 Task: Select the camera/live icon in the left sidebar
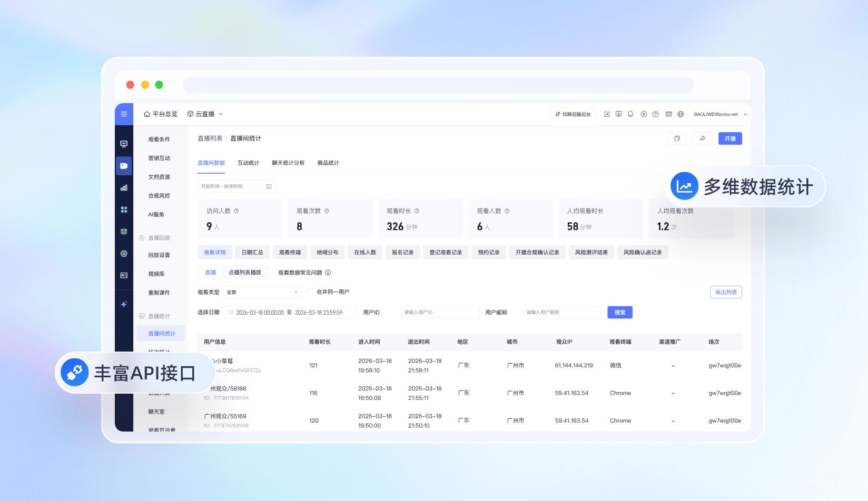pyautogui.click(x=124, y=166)
